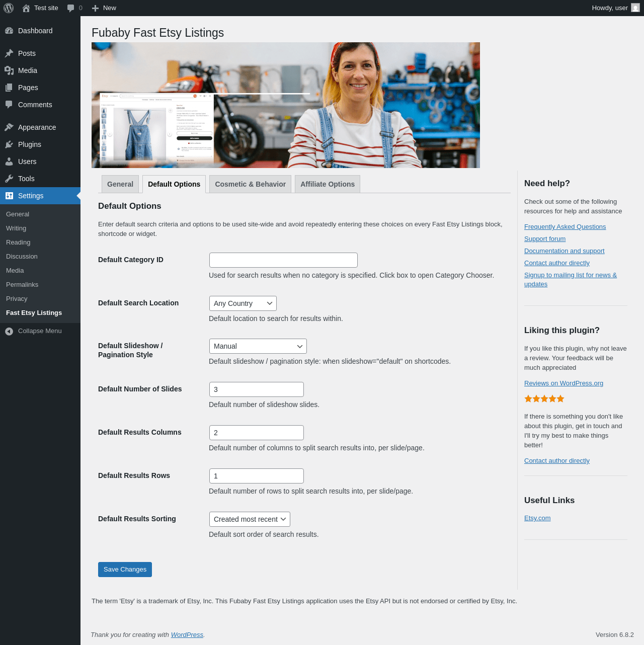
Task: Click the Media icon in sidebar
Action: (x=9, y=70)
